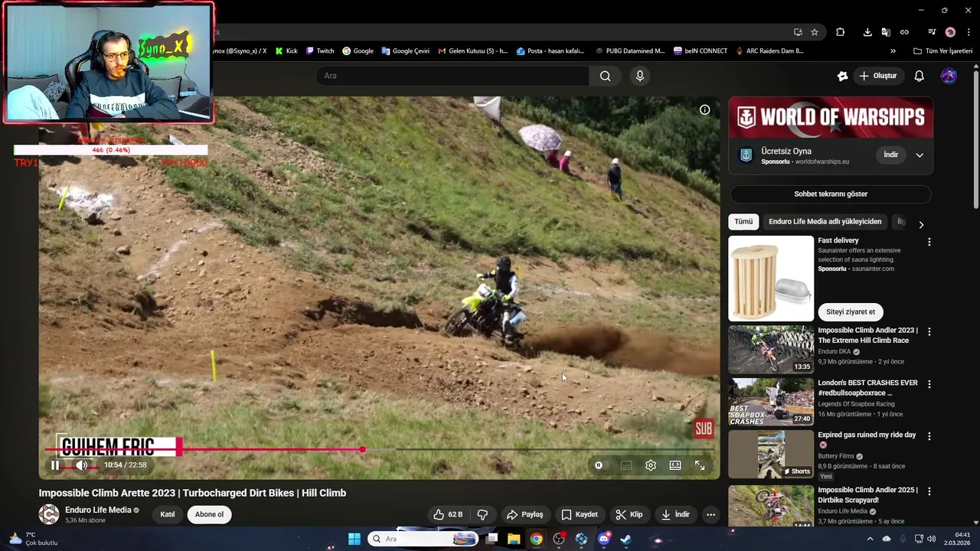Viewport: 980px width, 551px height.
Task: Open 'London's BEST CRASHES EVER' thumbnail
Action: 771,402
